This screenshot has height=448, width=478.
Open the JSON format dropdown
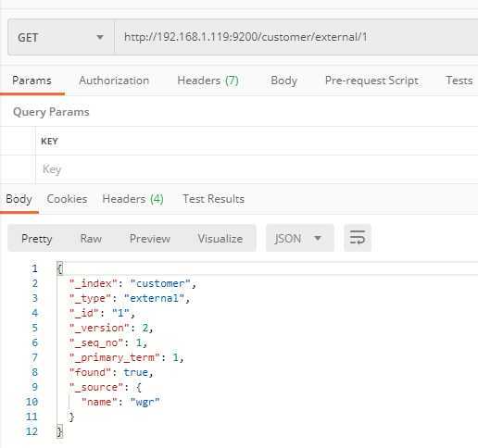click(300, 238)
